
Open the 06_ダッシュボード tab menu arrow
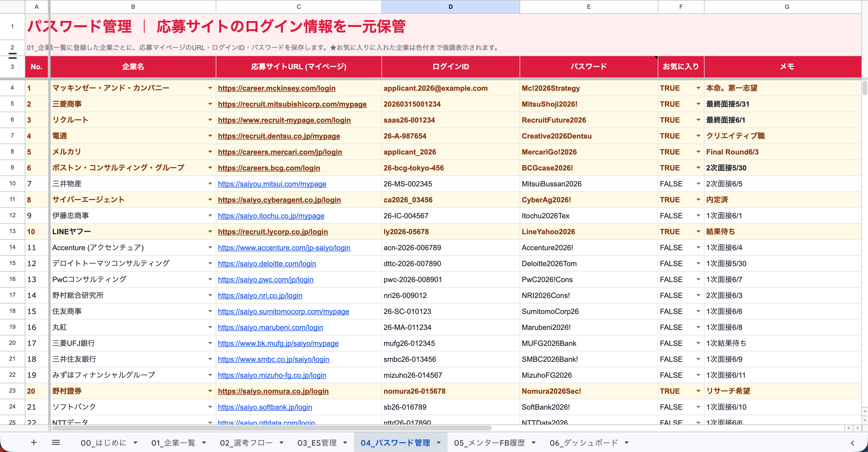click(x=627, y=443)
